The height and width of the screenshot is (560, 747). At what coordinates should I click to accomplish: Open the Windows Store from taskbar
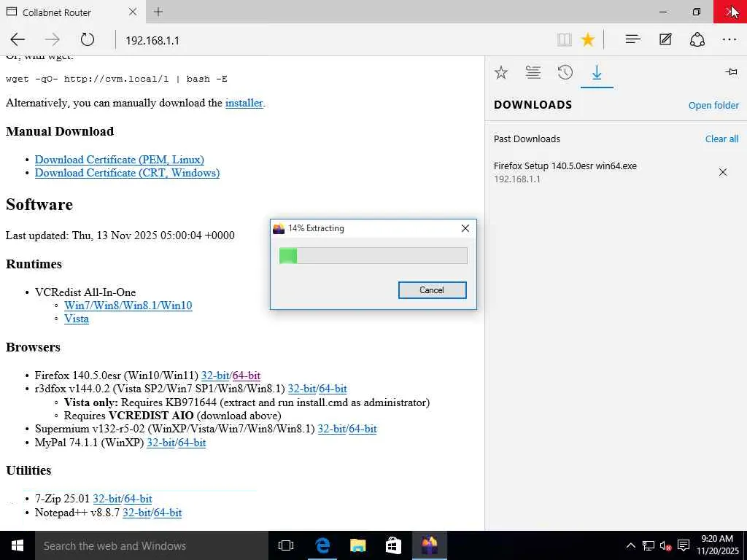point(393,545)
